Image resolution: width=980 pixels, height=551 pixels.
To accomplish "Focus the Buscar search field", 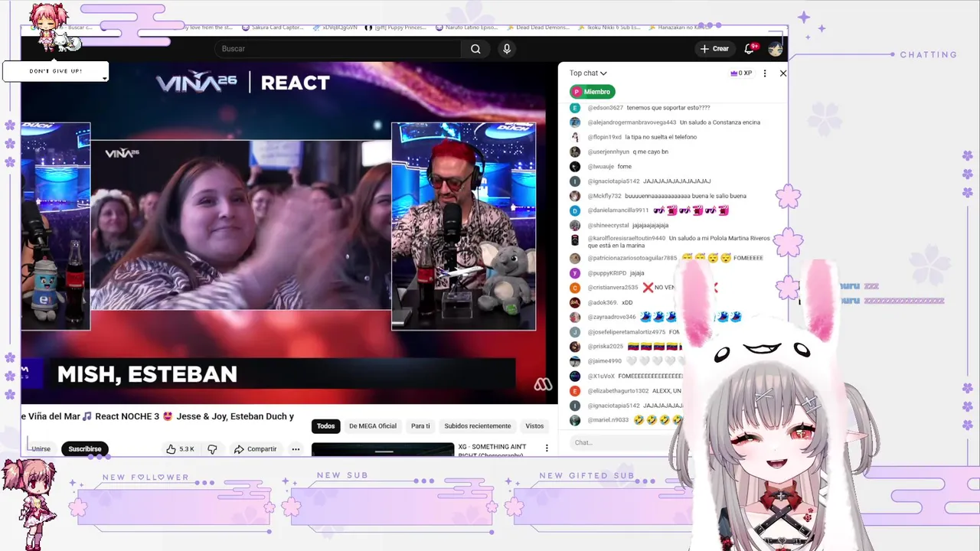I will click(339, 49).
